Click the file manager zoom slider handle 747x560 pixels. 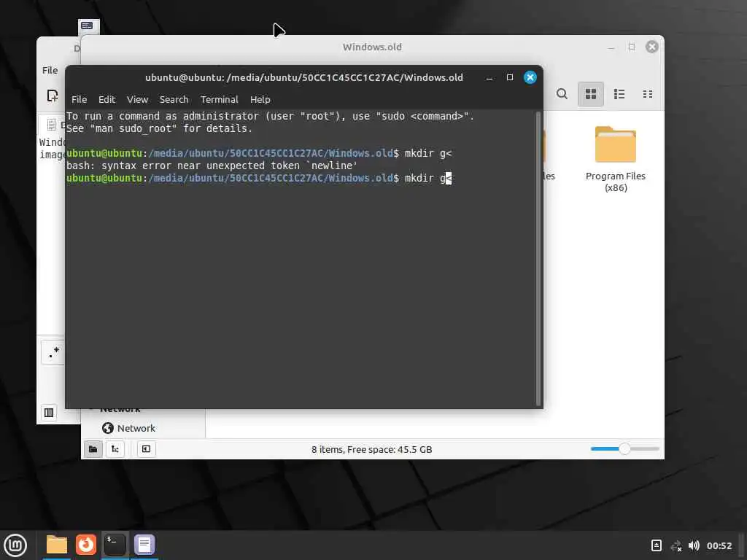pos(624,448)
